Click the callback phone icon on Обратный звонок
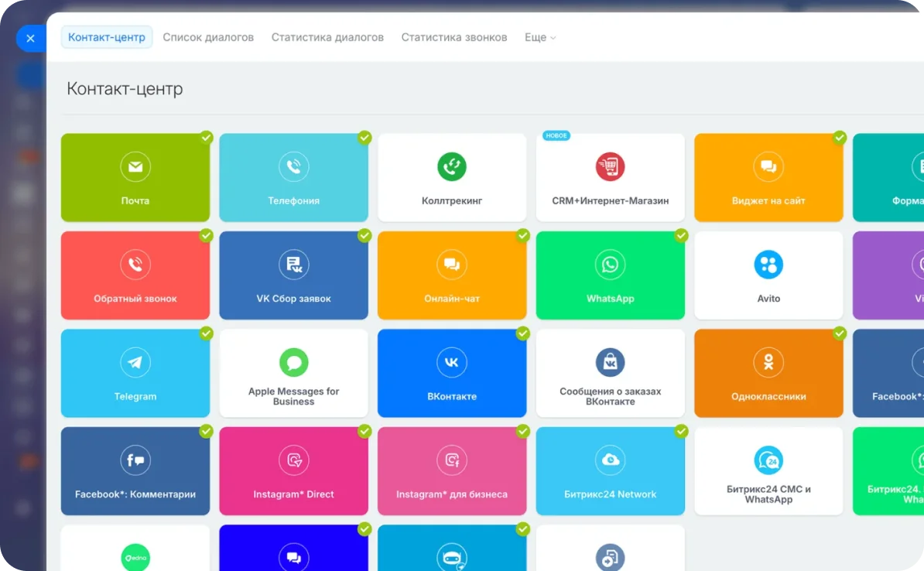Image resolution: width=924 pixels, height=571 pixels. click(135, 265)
